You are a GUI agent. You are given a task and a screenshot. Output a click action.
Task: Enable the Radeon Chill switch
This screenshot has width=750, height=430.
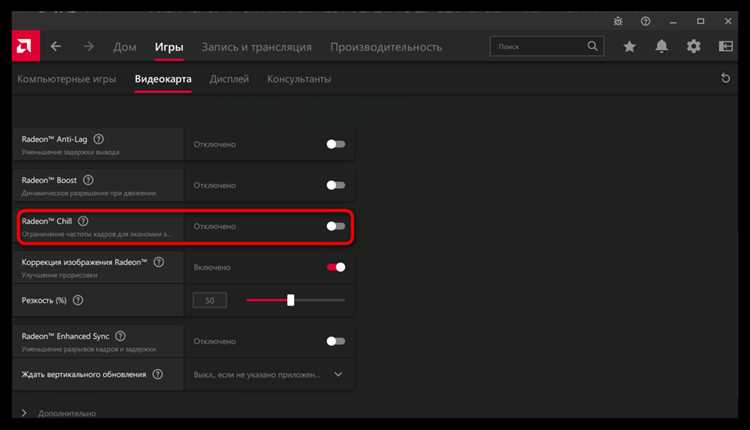pyautogui.click(x=336, y=226)
